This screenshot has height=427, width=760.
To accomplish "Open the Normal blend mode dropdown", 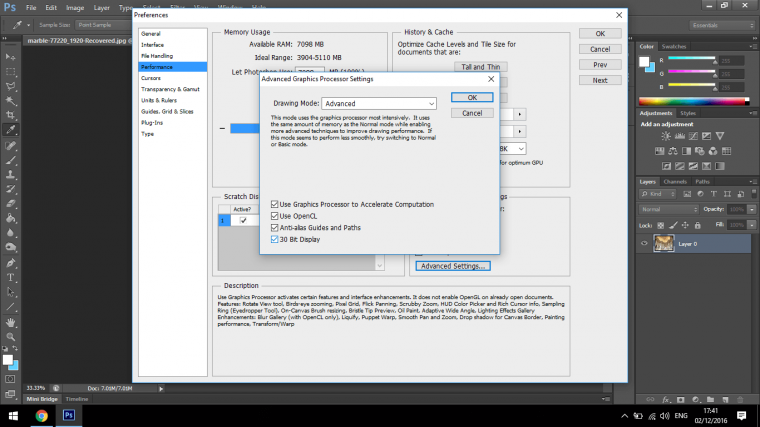I will pos(669,209).
